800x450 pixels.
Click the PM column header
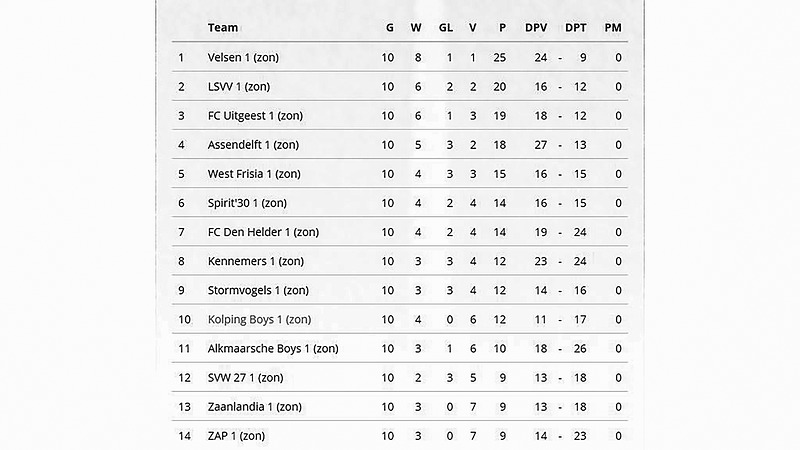click(x=614, y=28)
